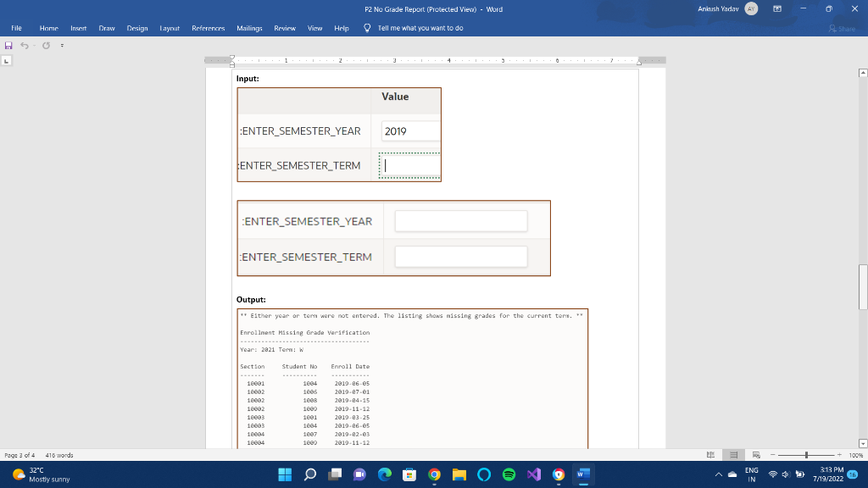Select the Tell me what you want to do icon
This screenshot has width=868, height=488.
click(366, 27)
